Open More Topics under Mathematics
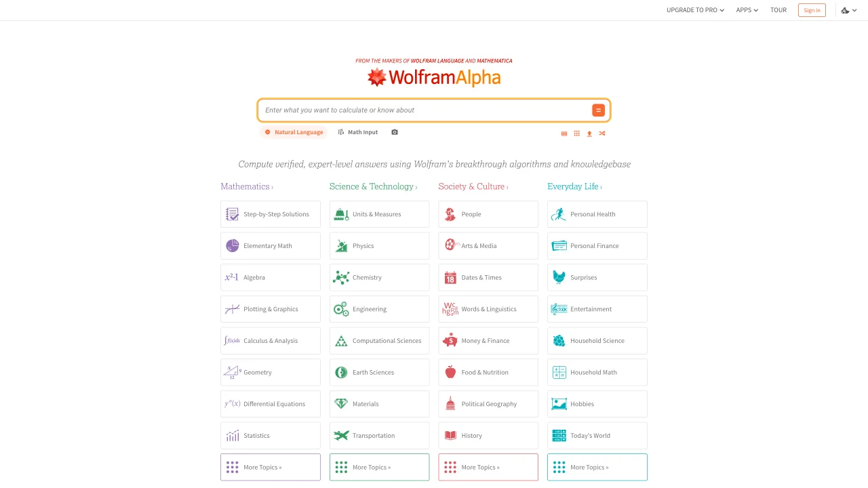This screenshot has height=488, width=868. tap(271, 467)
